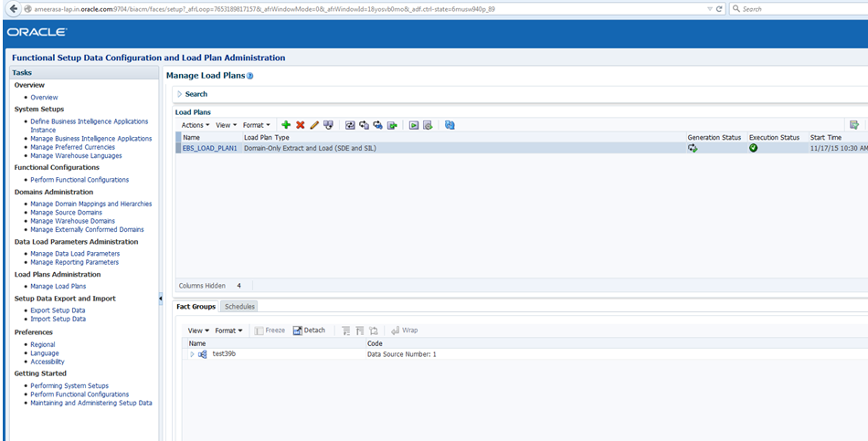Viewport: 868px width, 441px height.
Task: Click the toolbar icon with arrows and blue database
Action: [378, 125]
